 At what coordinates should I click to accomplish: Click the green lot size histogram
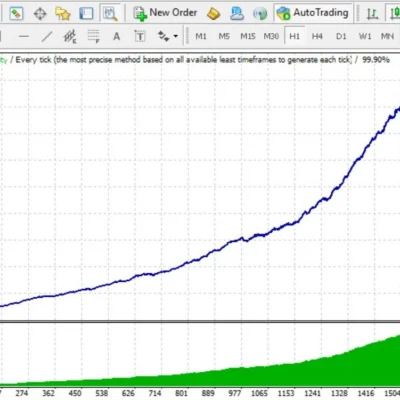[300, 375]
